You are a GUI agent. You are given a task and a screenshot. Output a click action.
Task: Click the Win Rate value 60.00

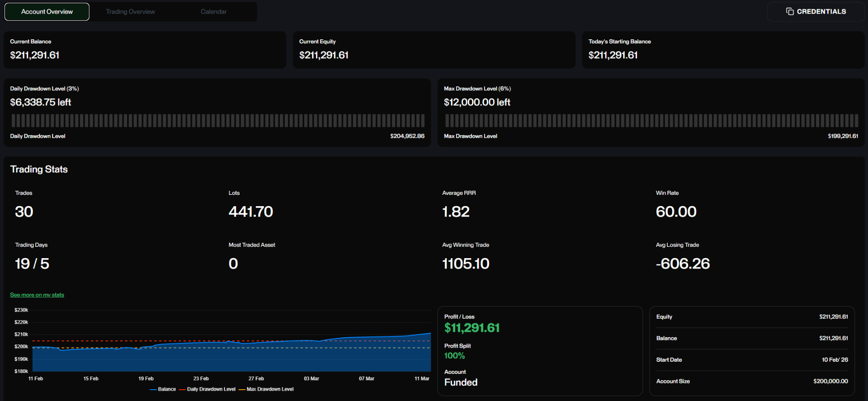pyautogui.click(x=676, y=212)
